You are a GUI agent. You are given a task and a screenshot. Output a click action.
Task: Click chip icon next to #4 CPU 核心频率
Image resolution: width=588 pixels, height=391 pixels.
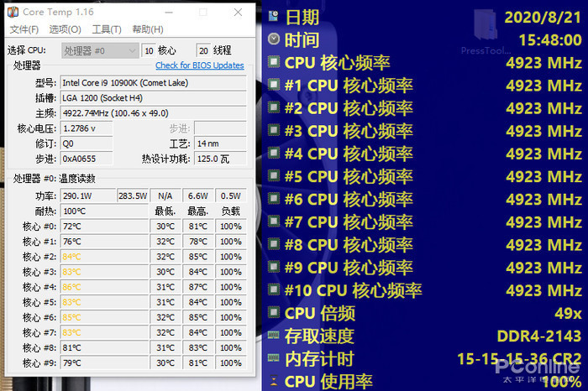tap(274, 153)
